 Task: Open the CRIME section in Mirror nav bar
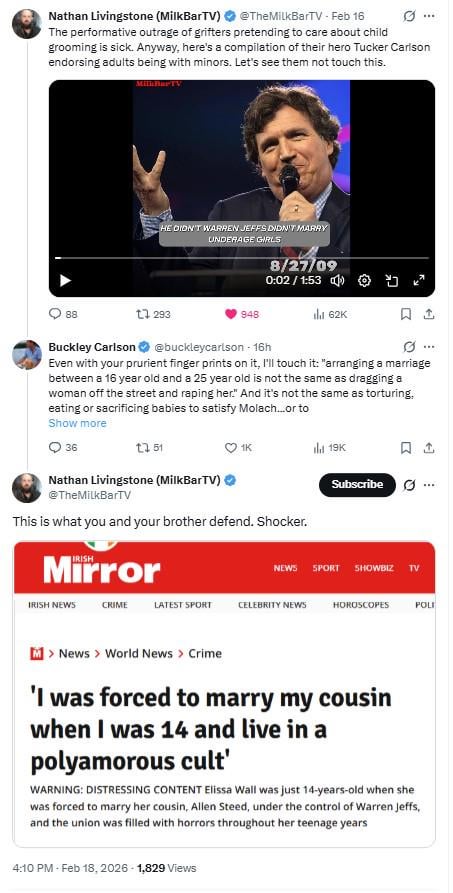tap(115, 605)
